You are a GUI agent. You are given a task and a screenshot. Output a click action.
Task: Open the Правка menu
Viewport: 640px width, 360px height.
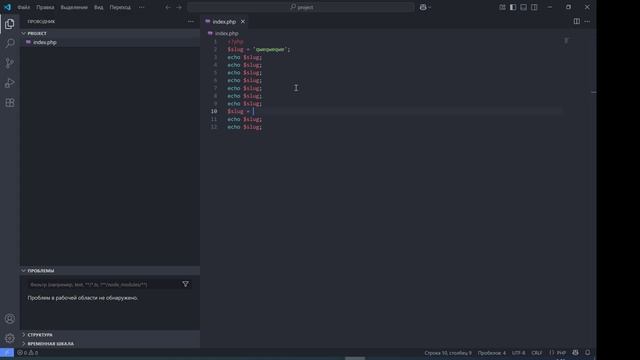(x=45, y=7)
